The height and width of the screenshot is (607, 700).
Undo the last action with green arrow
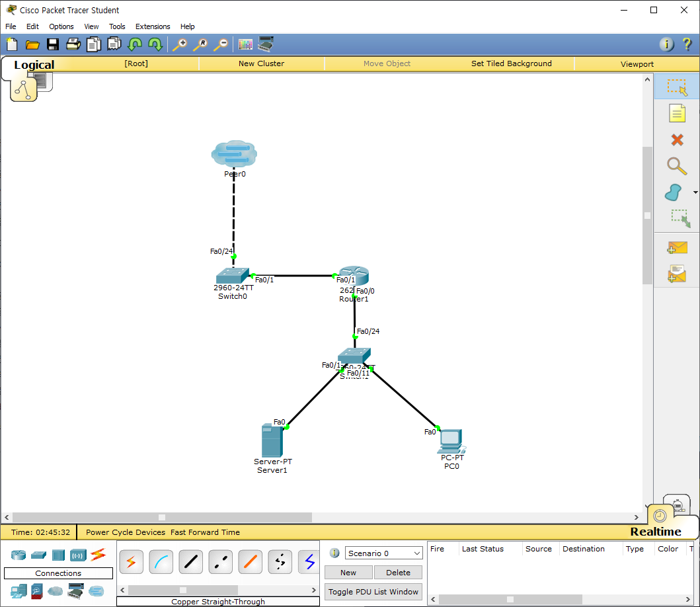pos(135,44)
